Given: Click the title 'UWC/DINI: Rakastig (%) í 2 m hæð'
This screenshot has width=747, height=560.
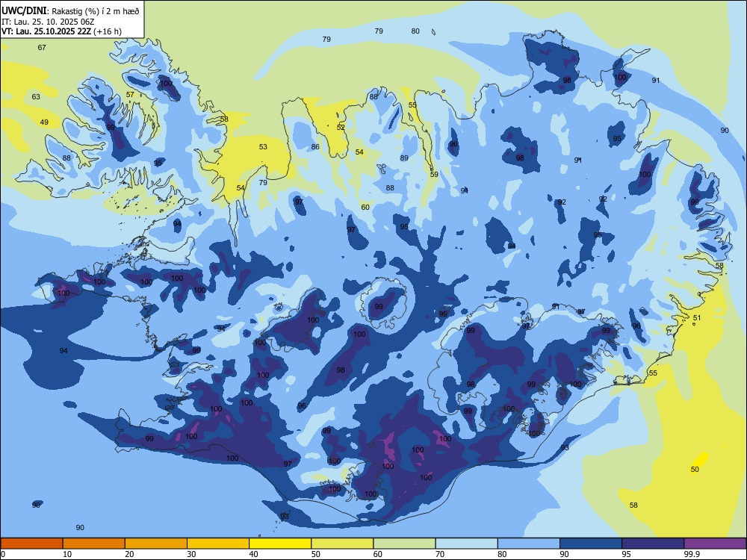Looking at the screenshot, I should [x=70, y=10].
